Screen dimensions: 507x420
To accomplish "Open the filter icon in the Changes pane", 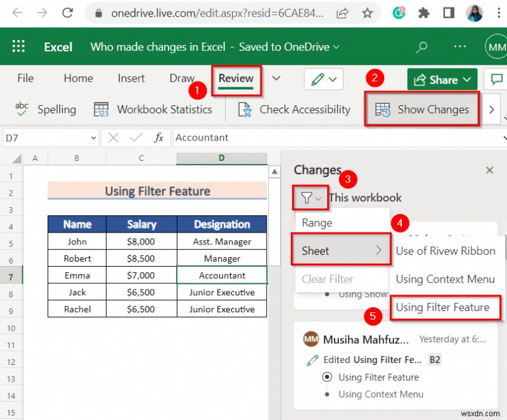I will click(x=309, y=197).
